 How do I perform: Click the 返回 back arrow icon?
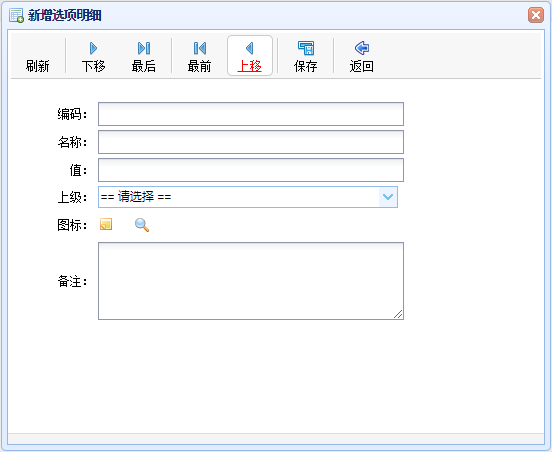pos(362,48)
